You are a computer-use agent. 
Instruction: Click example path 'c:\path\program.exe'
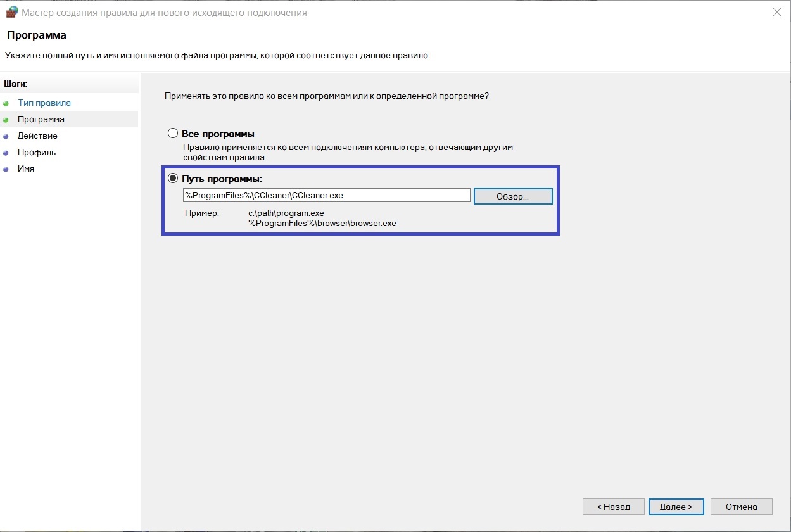[x=286, y=213]
